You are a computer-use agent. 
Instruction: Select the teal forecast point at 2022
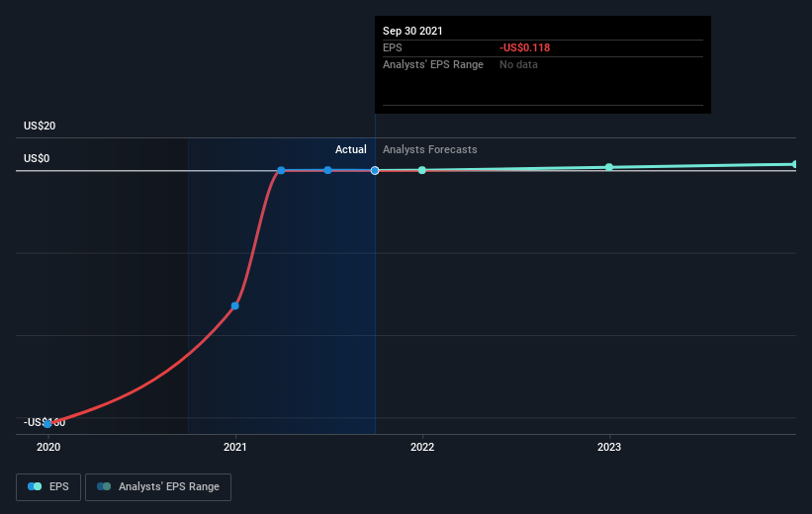click(422, 170)
